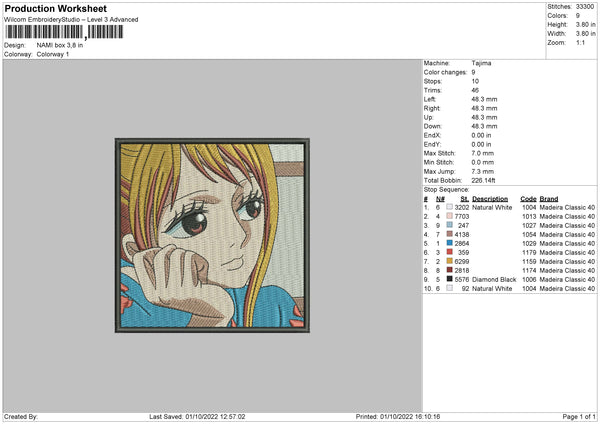This screenshot has height=424, width=600.
Task: Choose the golden yellow swatch beside 6299
Action: [x=450, y=261]
